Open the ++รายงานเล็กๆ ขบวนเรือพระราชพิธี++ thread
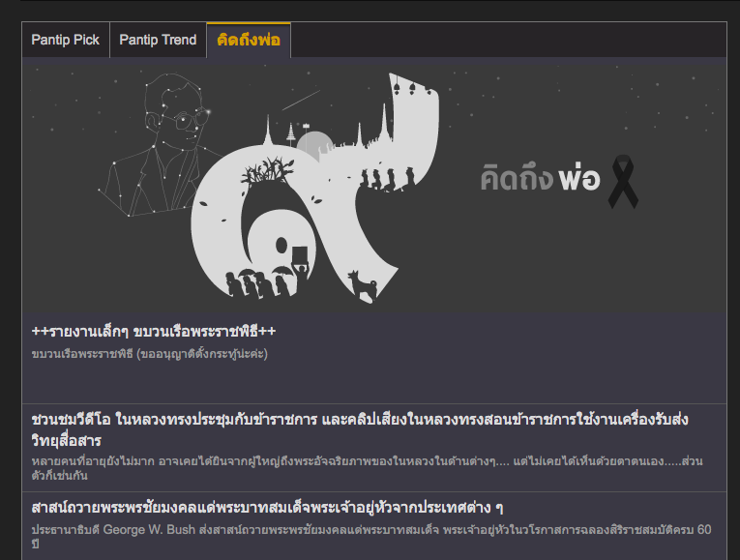Viewport: 740px width, 560px height. [x=154, y=332]
